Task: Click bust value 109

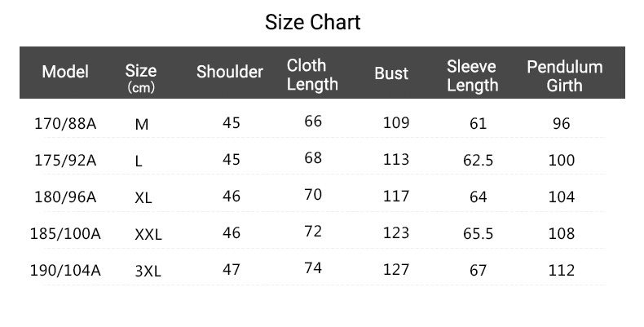Action: (396, 122)
